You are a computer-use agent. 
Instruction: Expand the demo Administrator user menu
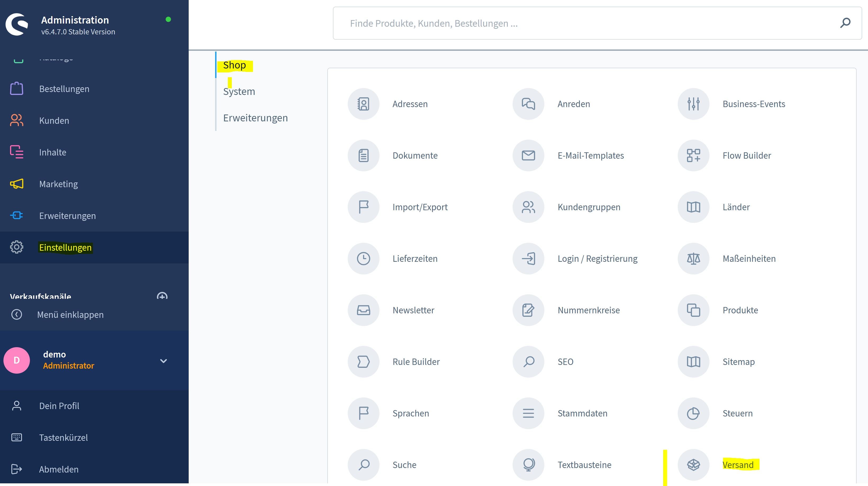click(x=163, y=361)
